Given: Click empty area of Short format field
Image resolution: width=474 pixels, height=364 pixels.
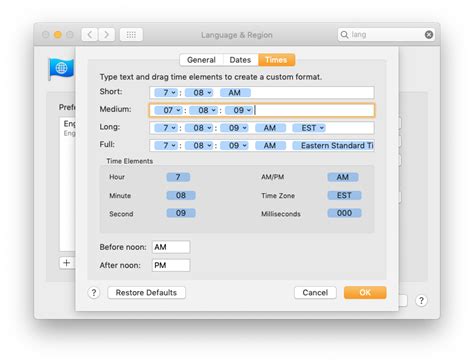Looking at the screenshot, I should [x=312, y=93].
